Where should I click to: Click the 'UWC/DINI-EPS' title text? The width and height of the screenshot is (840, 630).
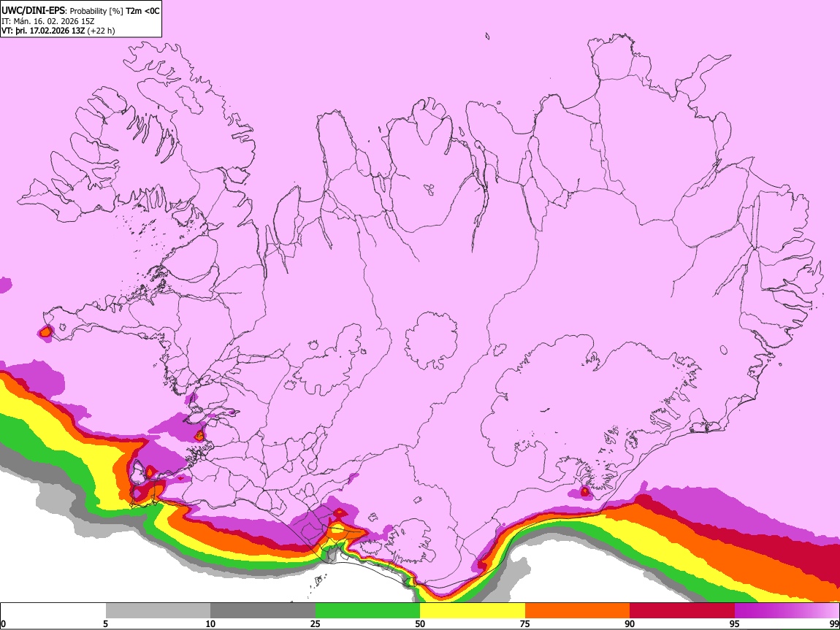32,11
